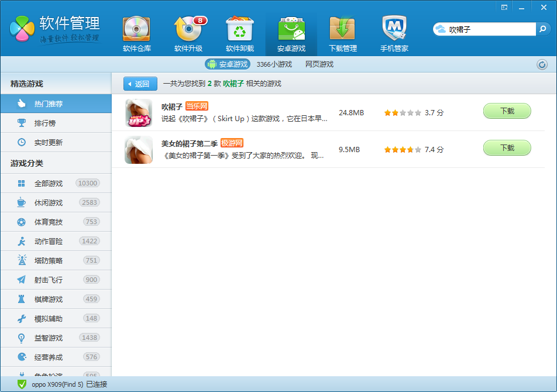
Task: Download the 吹裙子 game
Action: coord(507,111)
